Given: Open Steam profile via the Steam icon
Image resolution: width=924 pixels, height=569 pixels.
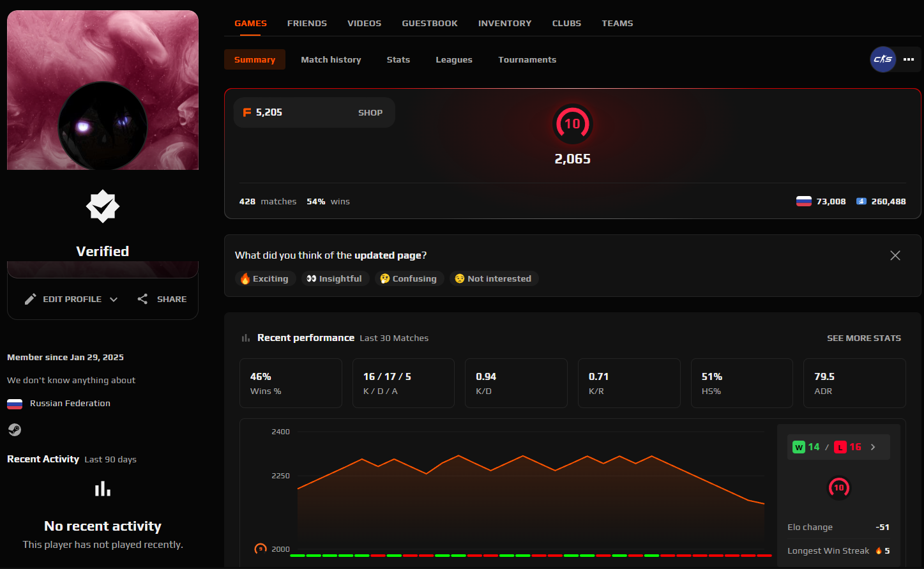Looking at the screenshot, I should point(14,429).
